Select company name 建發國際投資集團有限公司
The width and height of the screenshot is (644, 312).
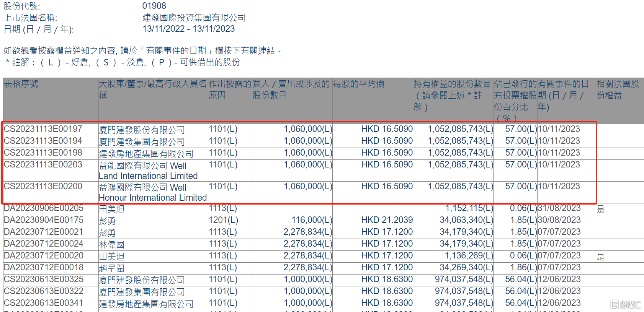(194, 18)
